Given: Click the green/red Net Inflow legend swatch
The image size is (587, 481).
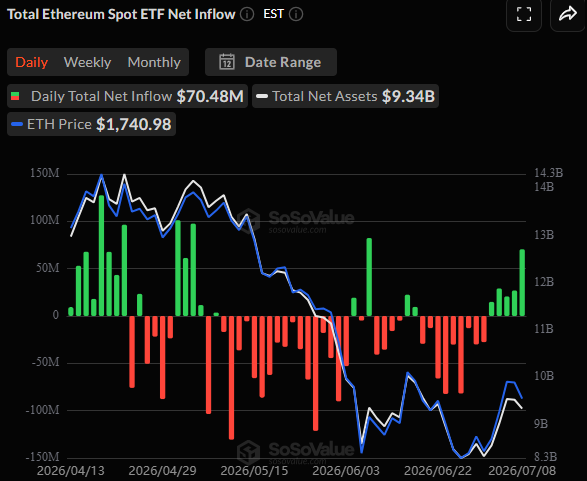Looking at the screenshot, I should click(x=15, y=96).
